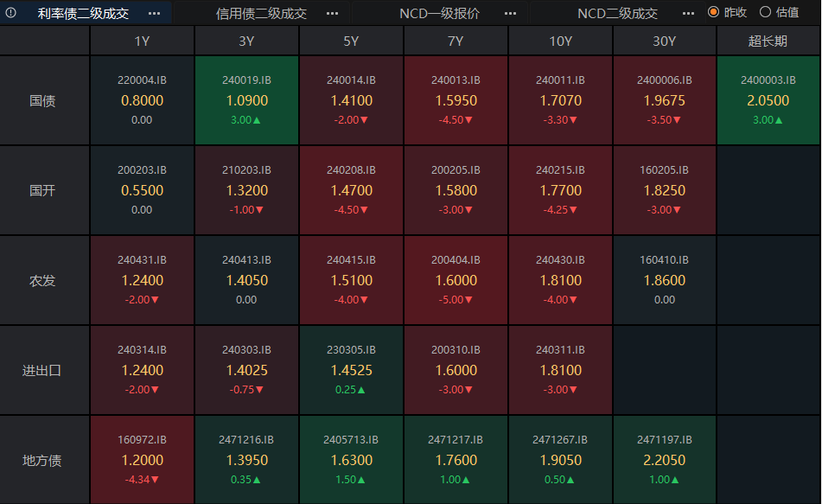
Task: Open bond cell 2405713.IB
Action: point(351,460)
